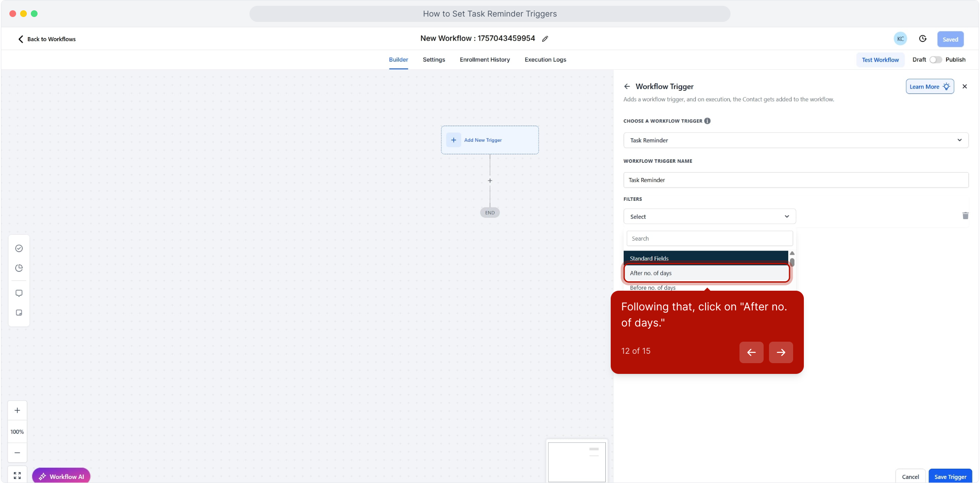This screenshot has height=483, width=980.
Task: Open the Enrollment History tab
Action: click(x=485, y=60)
